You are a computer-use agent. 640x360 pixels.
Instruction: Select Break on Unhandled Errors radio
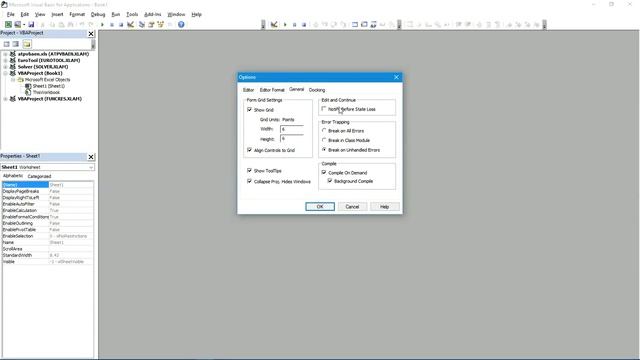point(324,150)
